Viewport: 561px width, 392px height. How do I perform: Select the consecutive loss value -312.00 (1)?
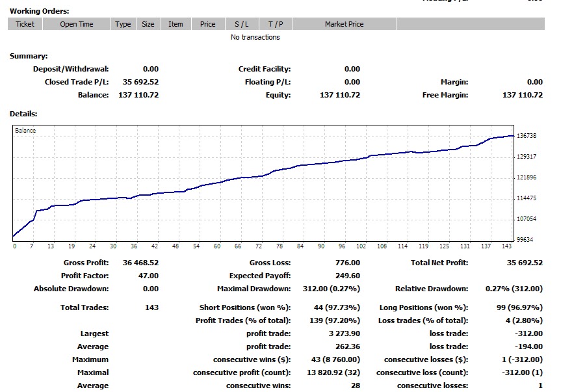[x=523, y=372]
